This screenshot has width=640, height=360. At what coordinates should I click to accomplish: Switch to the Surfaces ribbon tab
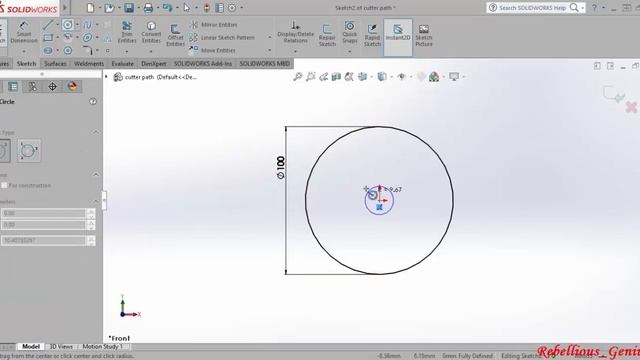[55, 64]
